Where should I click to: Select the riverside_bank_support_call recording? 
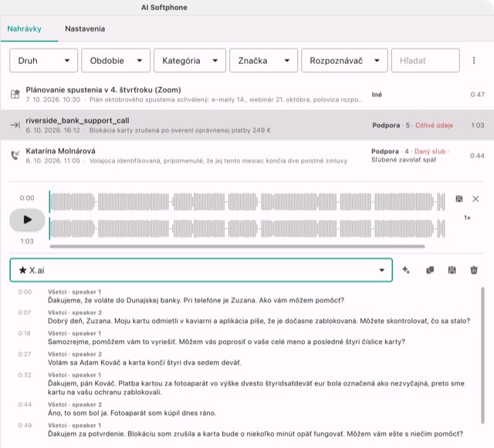(247, 125)
